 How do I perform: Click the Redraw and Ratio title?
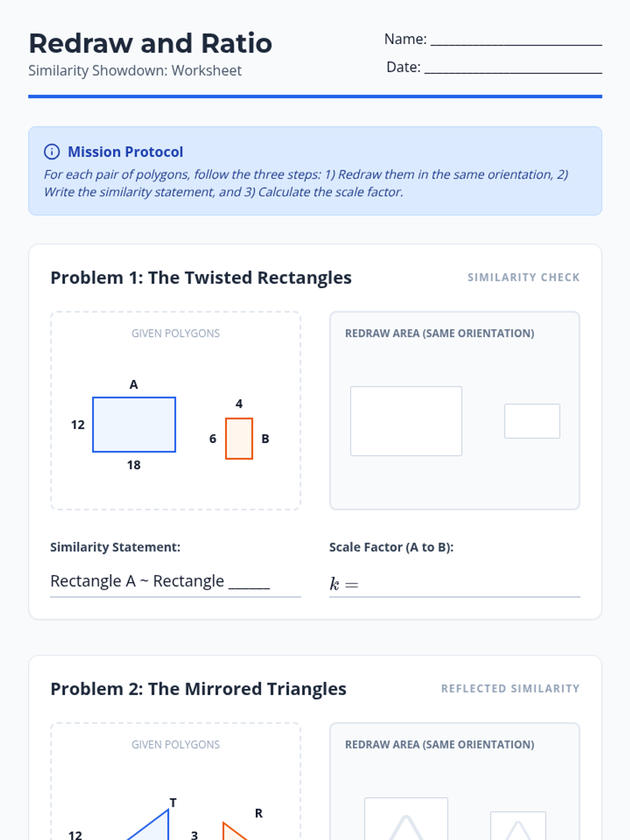(x=150, y=43)
